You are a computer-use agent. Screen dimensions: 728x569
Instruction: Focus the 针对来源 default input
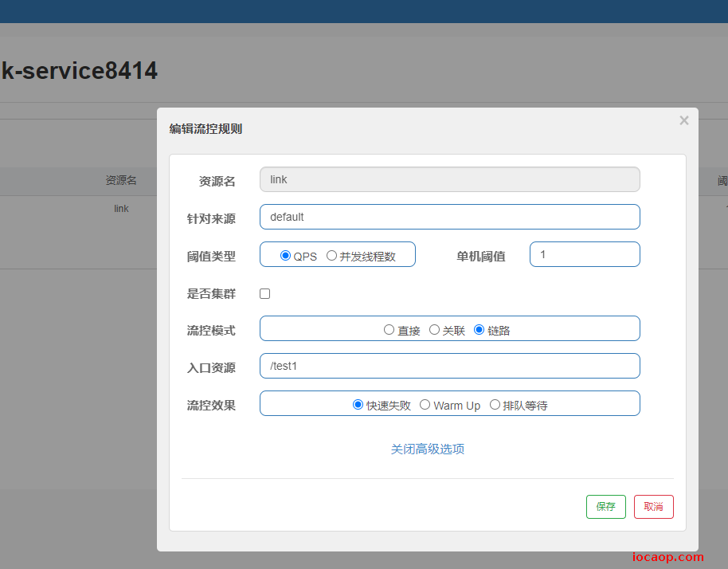pos(450,217)
